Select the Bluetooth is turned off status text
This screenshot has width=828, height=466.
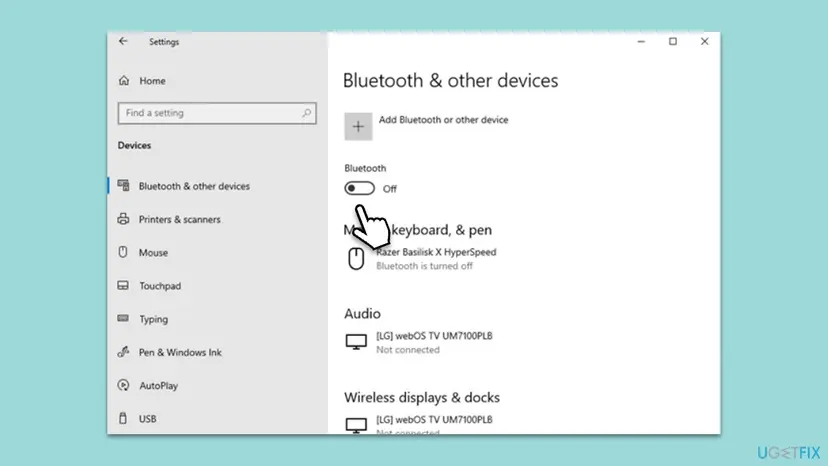point(424,266)
